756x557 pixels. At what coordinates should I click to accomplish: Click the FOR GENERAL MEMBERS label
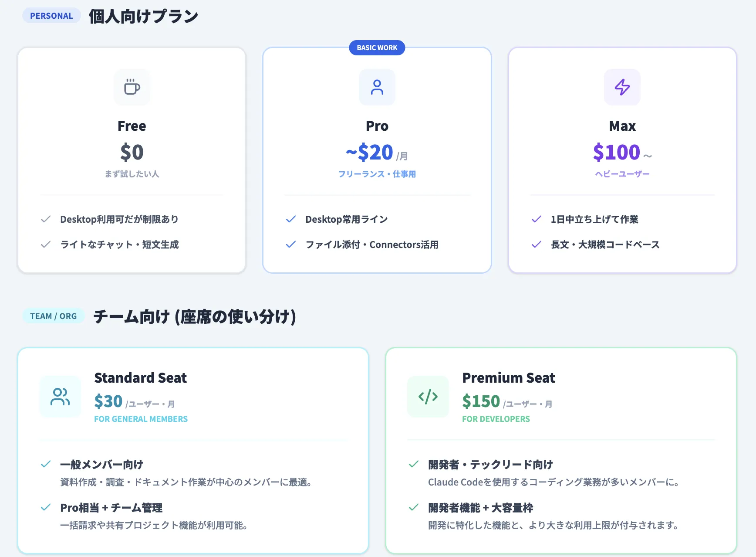pyautogui.click(x=141, y=419)
